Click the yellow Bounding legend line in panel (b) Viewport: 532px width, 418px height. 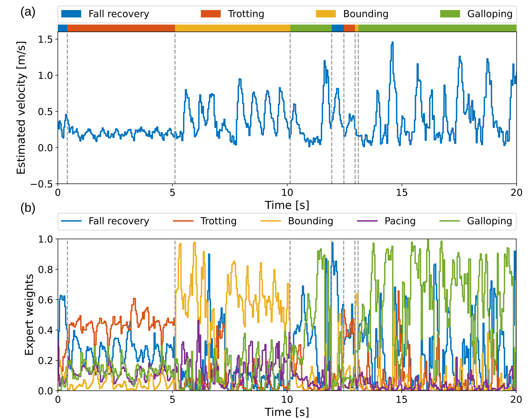tap(271, 221)
